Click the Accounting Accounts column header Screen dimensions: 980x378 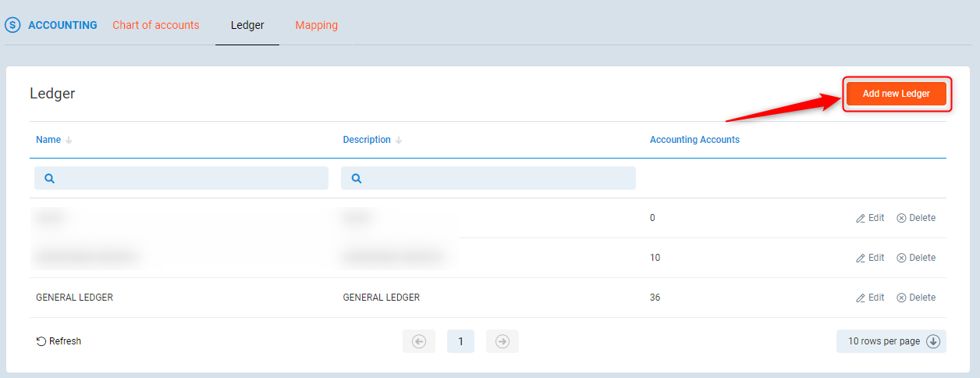point(694,140)
